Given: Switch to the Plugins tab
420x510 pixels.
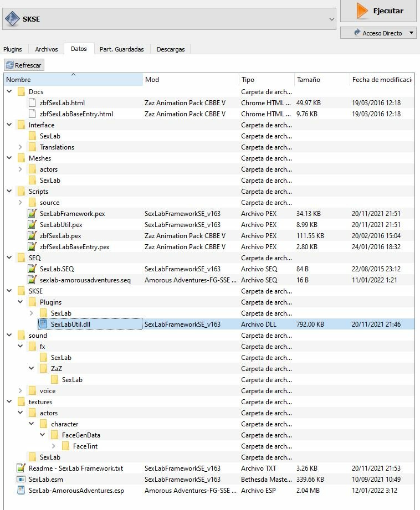Looking at the screenshot, I should pos(13,49).
